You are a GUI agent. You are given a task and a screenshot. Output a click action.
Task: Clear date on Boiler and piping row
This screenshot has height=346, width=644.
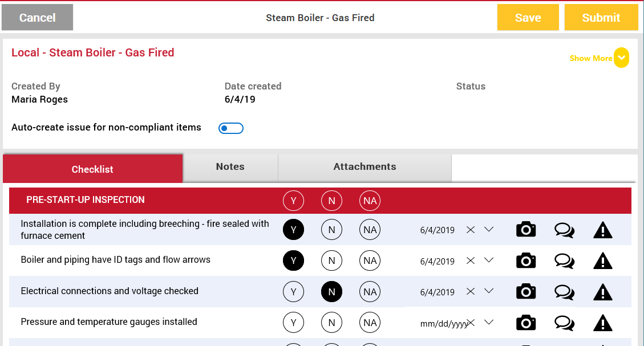471,260
